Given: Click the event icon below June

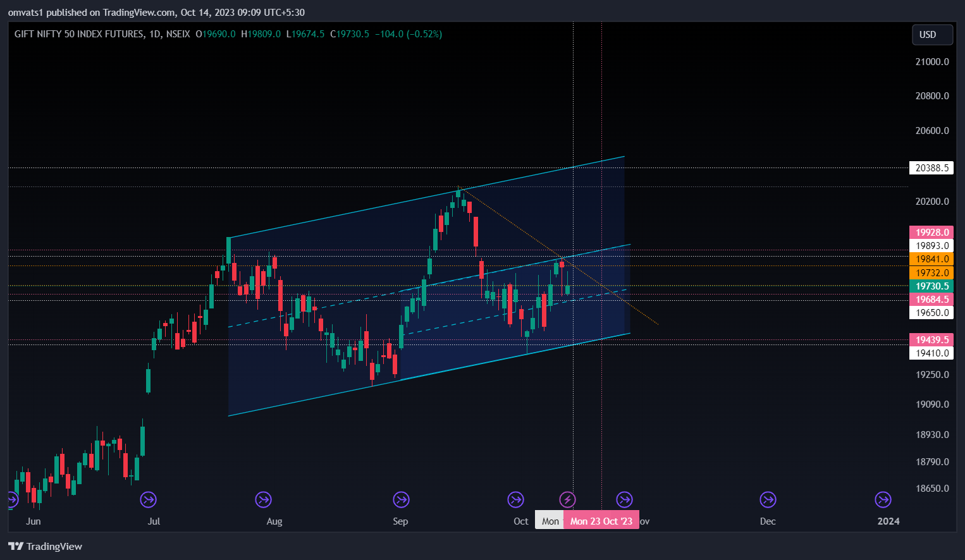Looking at the screenshot, I should coord(12,500).
